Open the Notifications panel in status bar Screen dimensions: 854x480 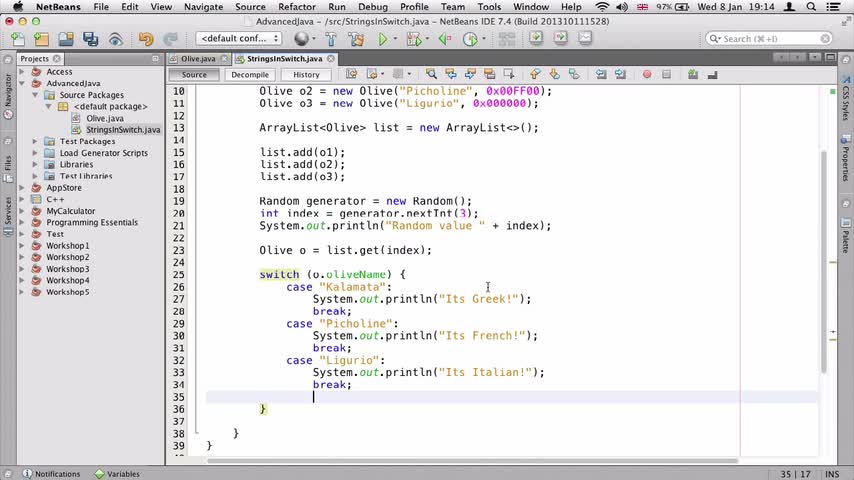(52, 474)
